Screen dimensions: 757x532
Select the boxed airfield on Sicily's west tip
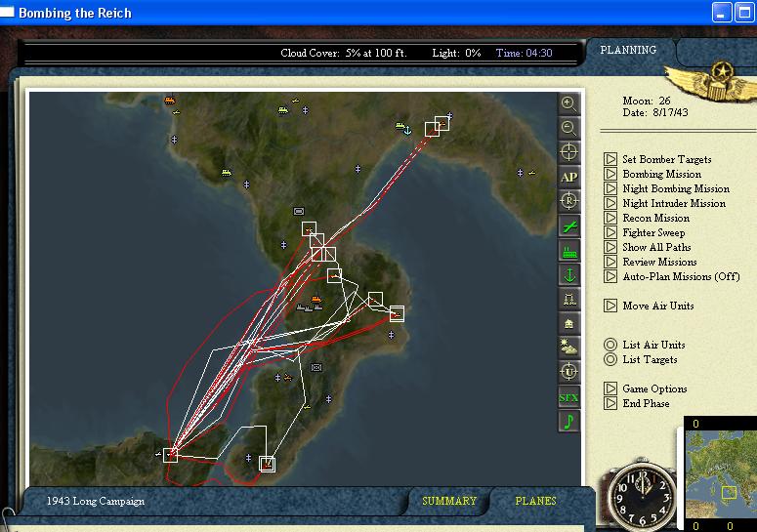coord(170,455)
